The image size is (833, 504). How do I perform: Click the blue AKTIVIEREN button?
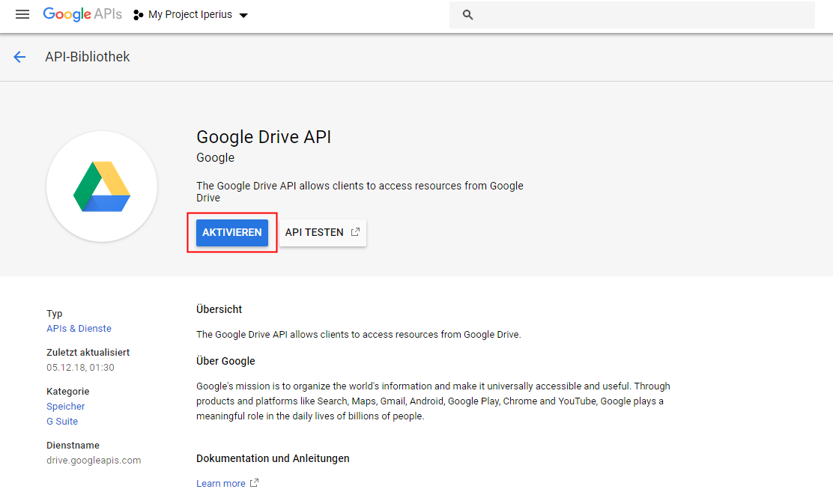click(x=232, y=233)
